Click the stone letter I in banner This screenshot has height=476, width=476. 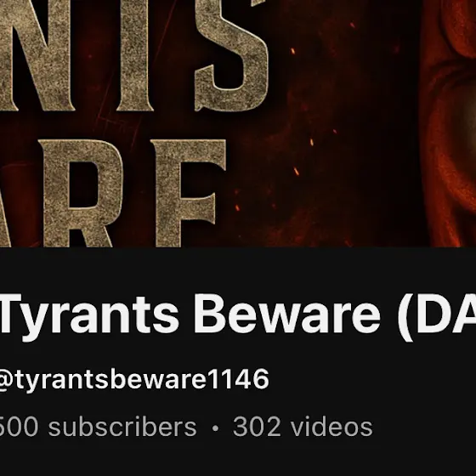point(135,54)
